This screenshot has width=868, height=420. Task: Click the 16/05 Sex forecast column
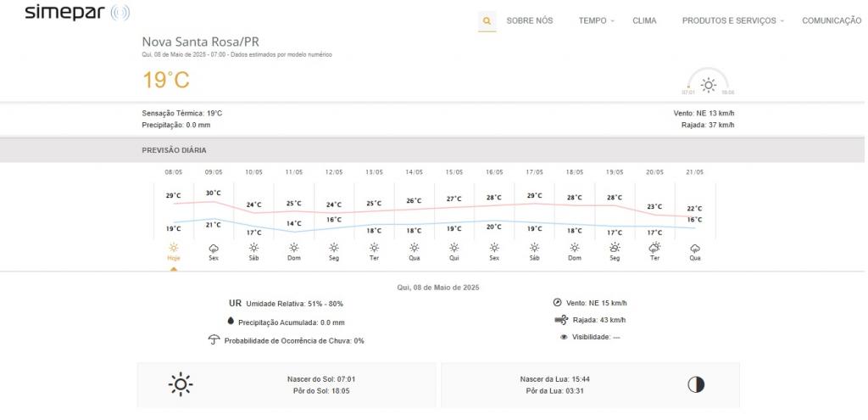click(x=494, y=212)
